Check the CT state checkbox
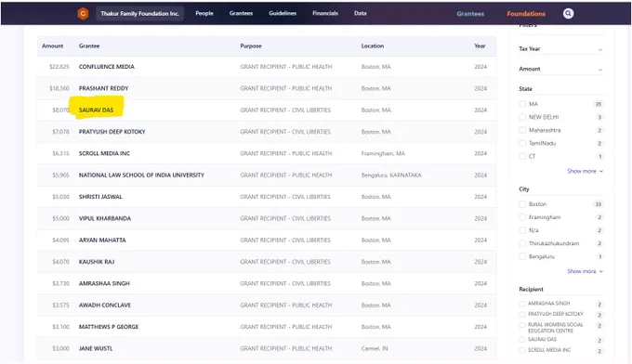The width and height of the screenshot is (632, 364). (x=522, y=156)
